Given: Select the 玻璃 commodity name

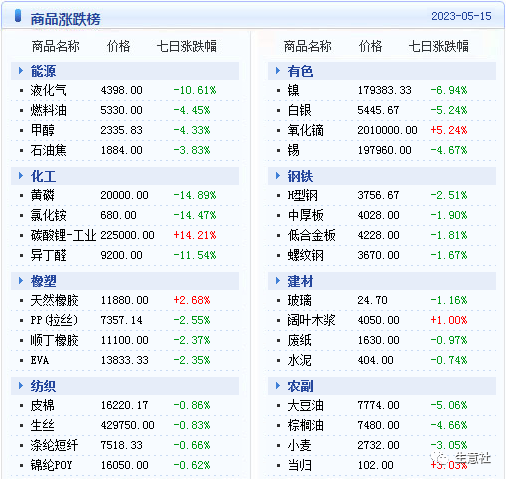Looking at the screenshot, I should pyautogui.click(x=299, y=300).
